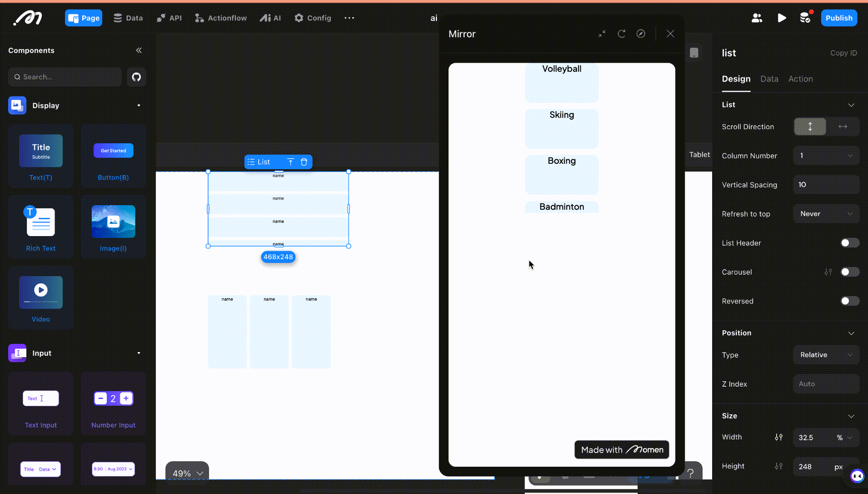The image size is (868, 494).
Task: Refresh the Mirror preview
Action: (621, 34)
